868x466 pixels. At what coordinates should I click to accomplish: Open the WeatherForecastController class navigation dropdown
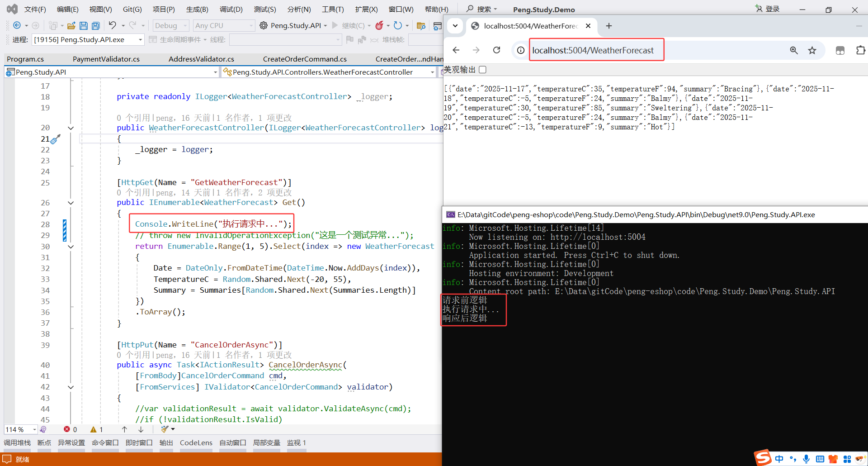click(329, 72)
